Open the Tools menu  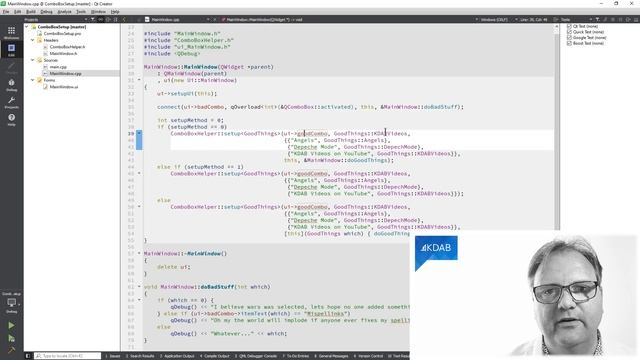click(81, 12)
